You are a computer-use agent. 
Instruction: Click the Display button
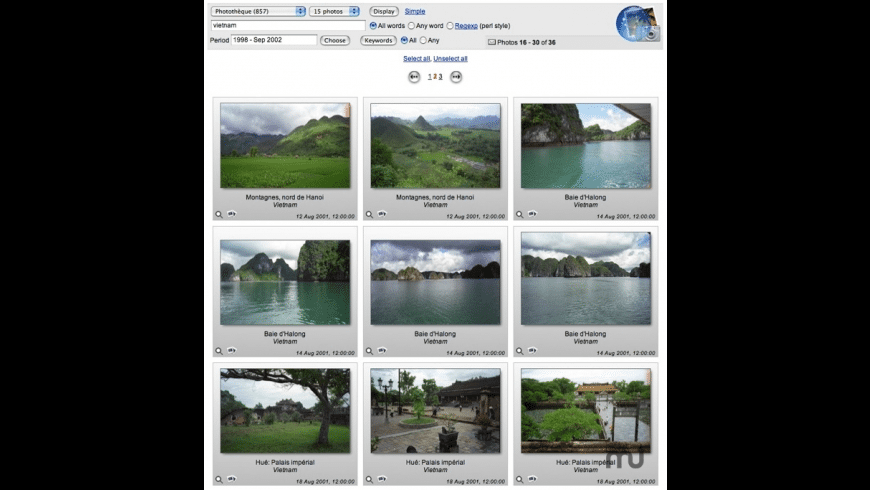point(383,11)
